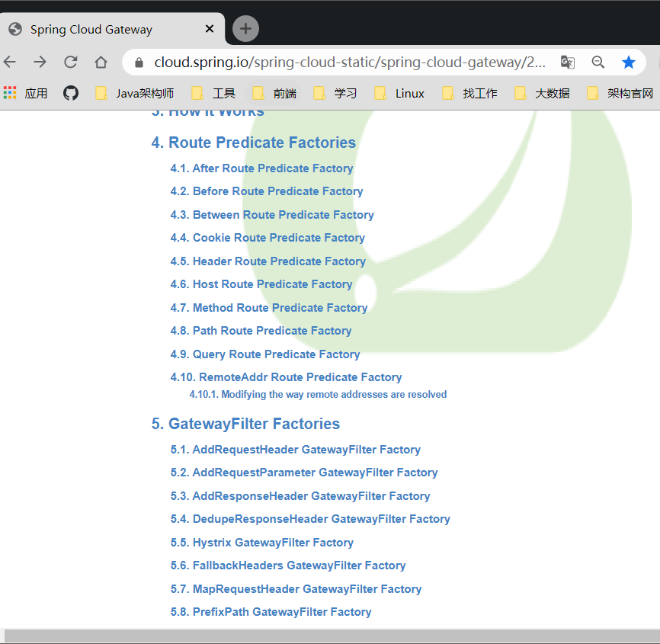This screenshot has height=644, width=660.
Task: Open the 架构官网 bookmark folder
Action: (x=620, y=93)
